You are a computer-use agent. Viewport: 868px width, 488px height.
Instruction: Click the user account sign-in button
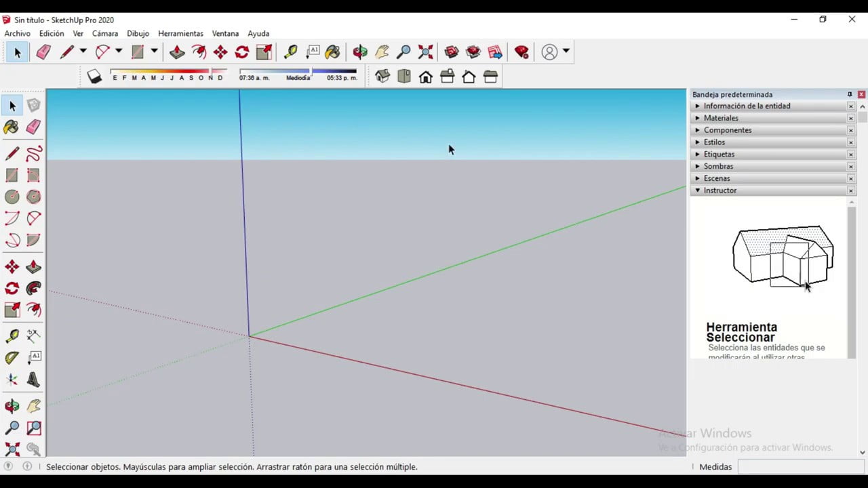coord(550,52)
